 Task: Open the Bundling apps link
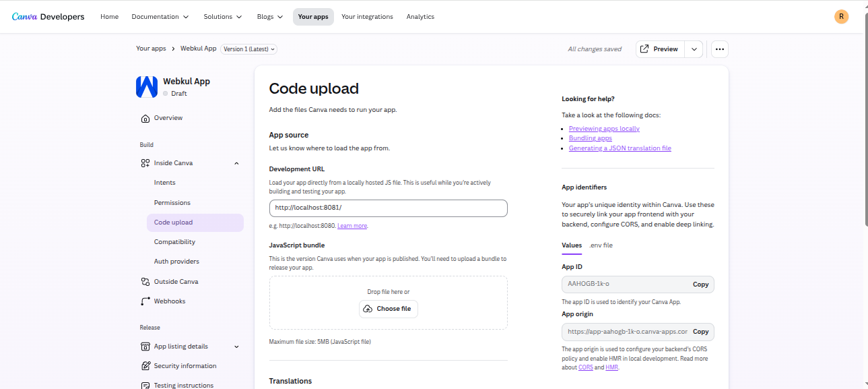point(591,138)
